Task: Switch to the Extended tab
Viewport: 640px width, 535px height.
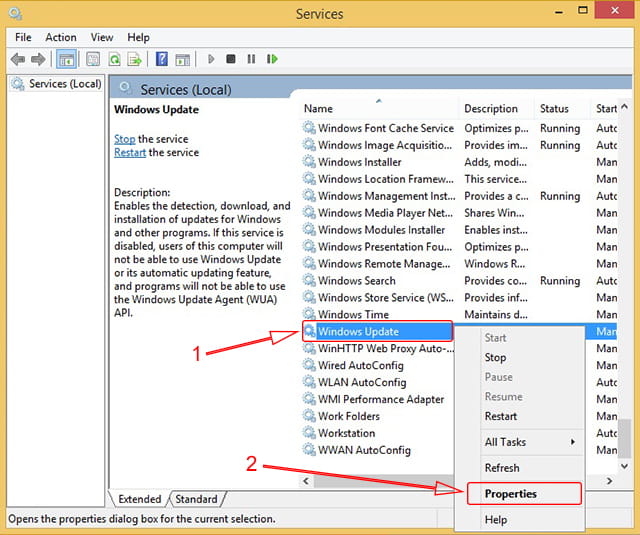Action: (x=140, y=499)
